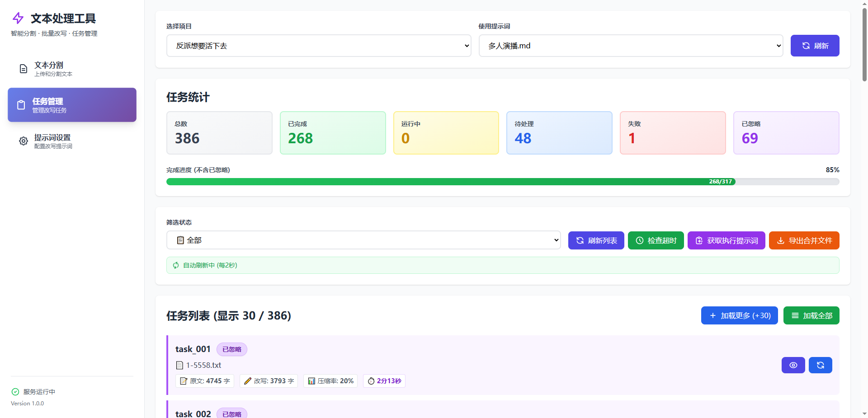
Task: Click the retry icon button for task_001
Action: click(820, 365)
